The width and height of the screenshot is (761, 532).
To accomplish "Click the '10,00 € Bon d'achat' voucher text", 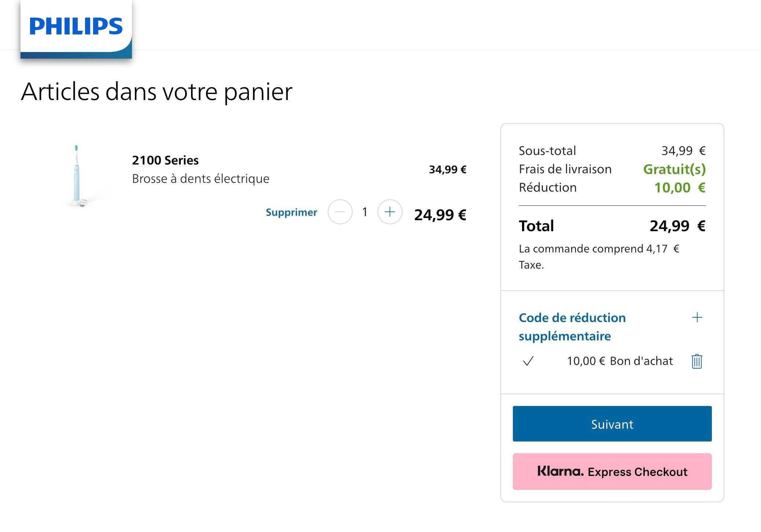I will tap(620, 361).
